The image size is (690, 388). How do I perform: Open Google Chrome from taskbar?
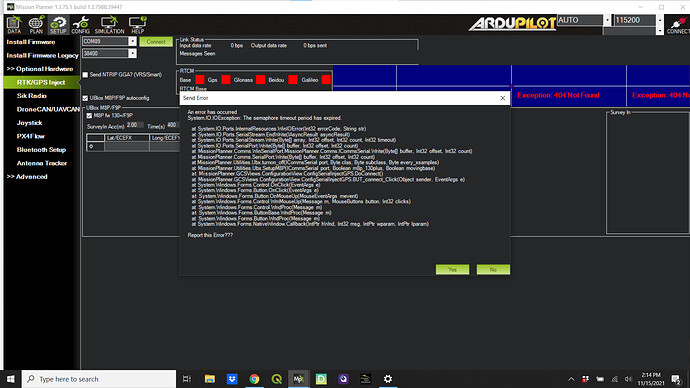pos(254,379)
